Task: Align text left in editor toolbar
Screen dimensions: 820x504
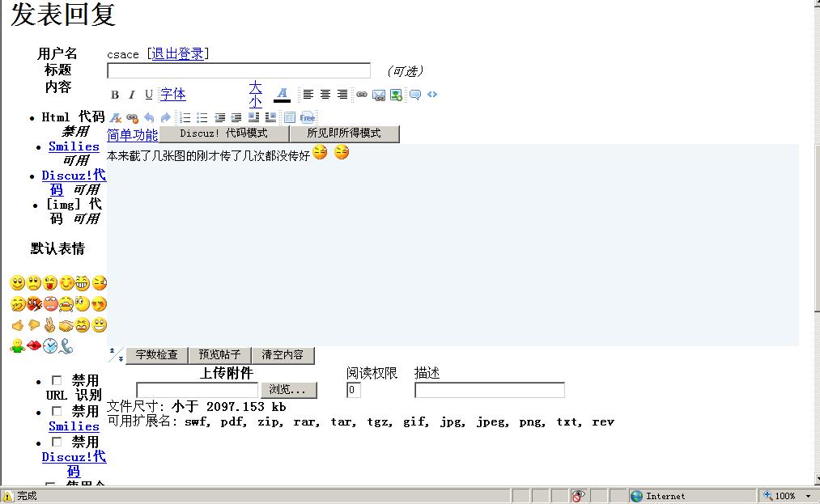Action: pyautogui.click(x=308, y=95)
